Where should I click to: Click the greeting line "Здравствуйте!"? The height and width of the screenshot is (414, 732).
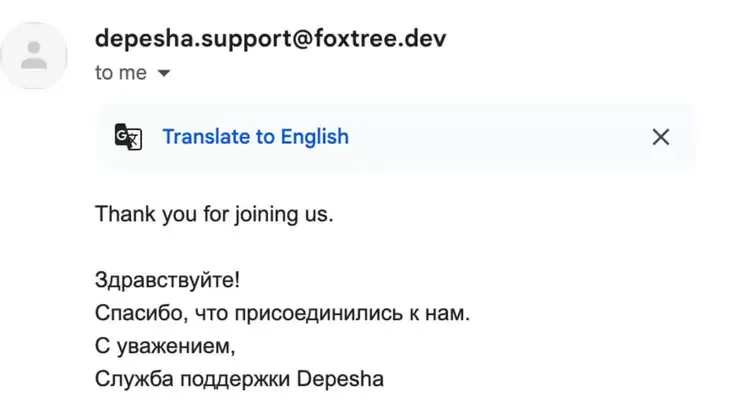pyautogui.click(x=167, y=280)
